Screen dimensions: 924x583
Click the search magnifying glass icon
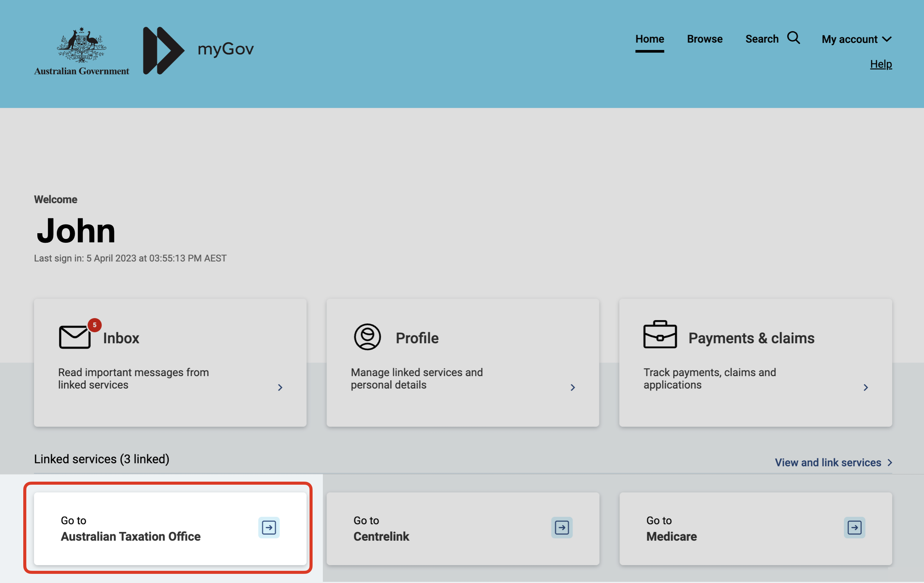[793, 38]
